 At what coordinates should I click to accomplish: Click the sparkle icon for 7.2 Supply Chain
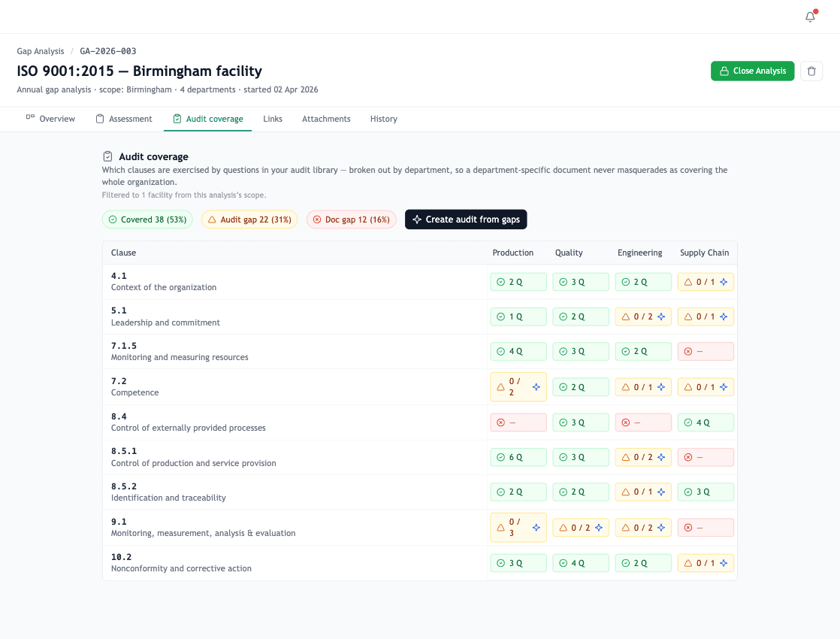pos(724,387)
